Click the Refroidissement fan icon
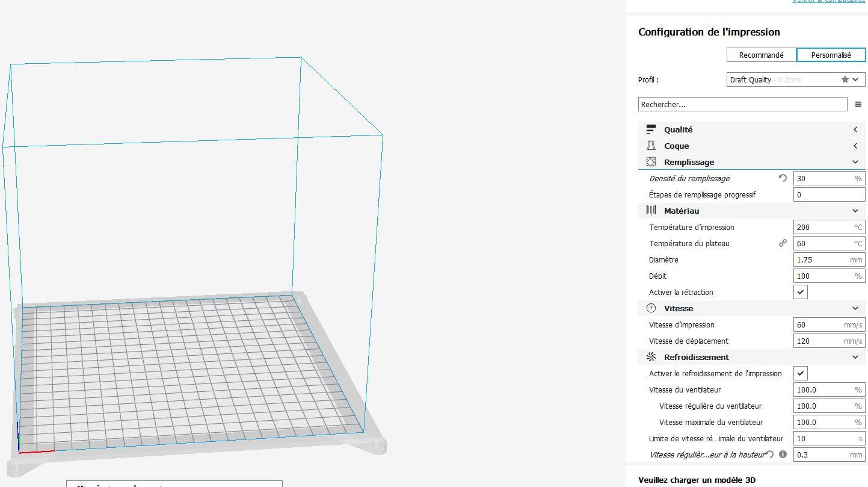 651,357
